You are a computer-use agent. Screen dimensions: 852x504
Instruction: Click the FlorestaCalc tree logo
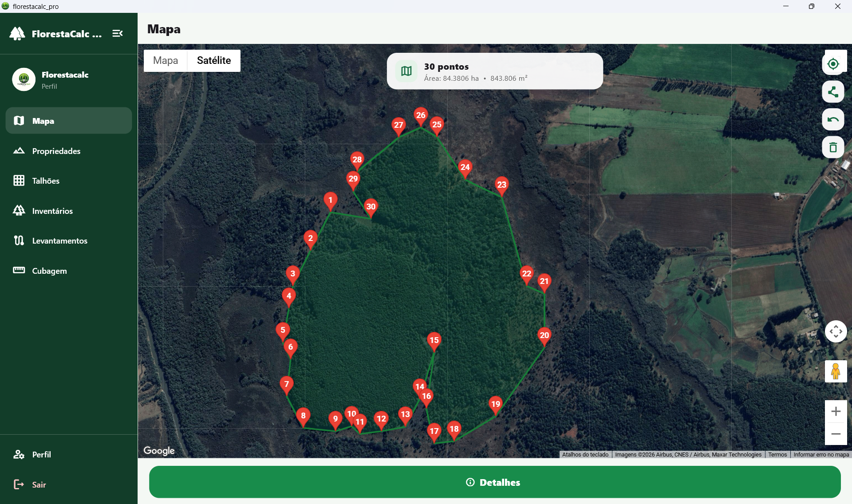click(17, 34)
